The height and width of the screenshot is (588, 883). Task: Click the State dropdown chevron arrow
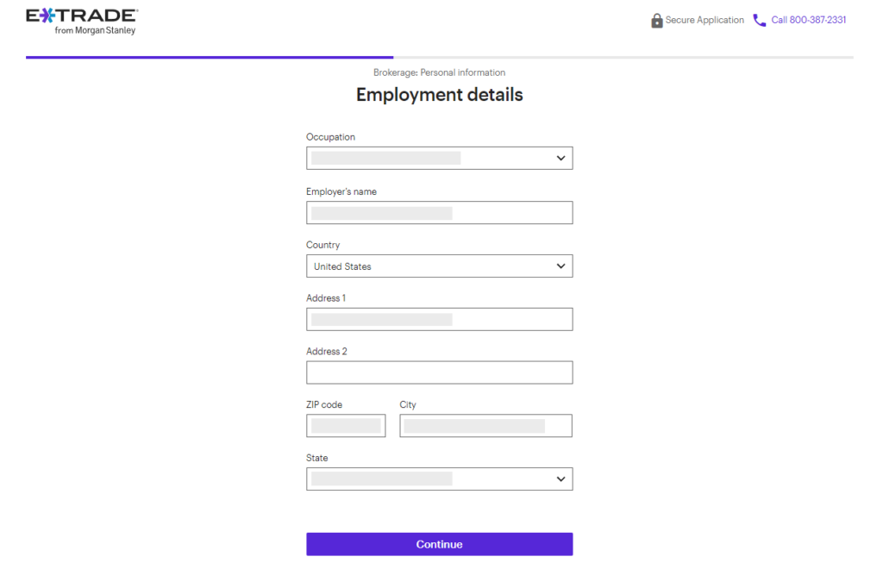point(560,479)
